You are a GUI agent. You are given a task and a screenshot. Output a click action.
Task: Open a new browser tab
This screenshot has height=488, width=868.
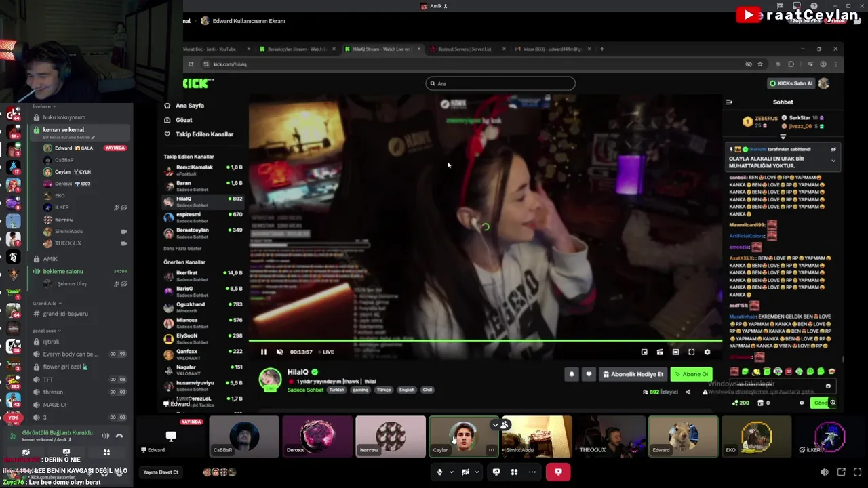click(x=602, y=49)
